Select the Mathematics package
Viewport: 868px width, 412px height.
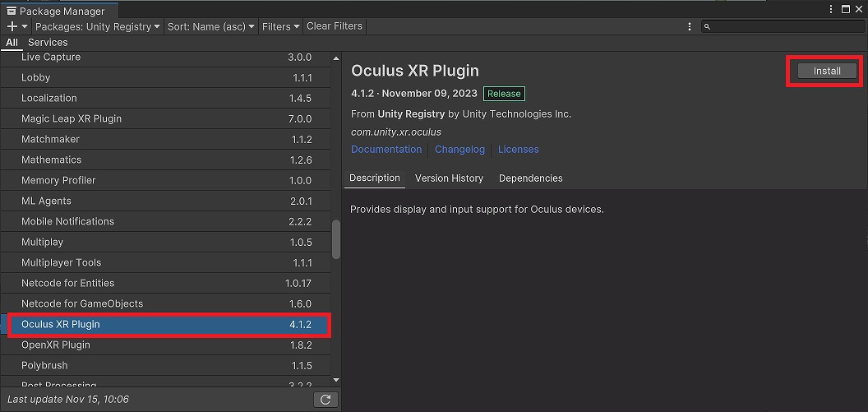click(165, 160)
